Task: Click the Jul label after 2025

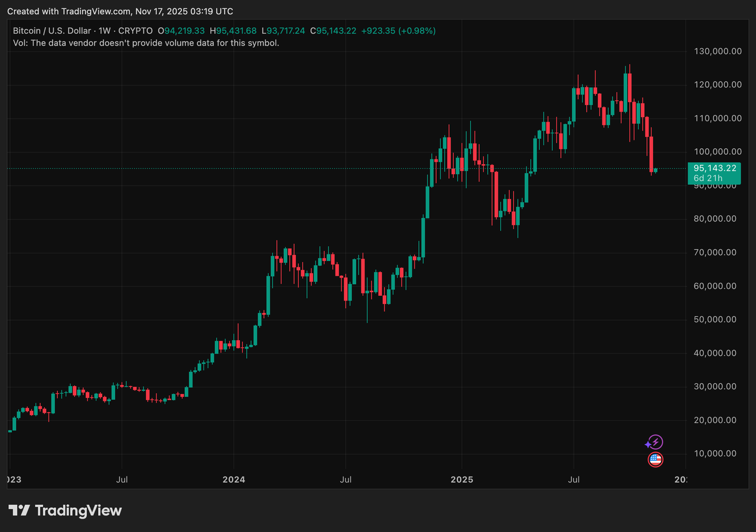Action: (x=573, y=479)
